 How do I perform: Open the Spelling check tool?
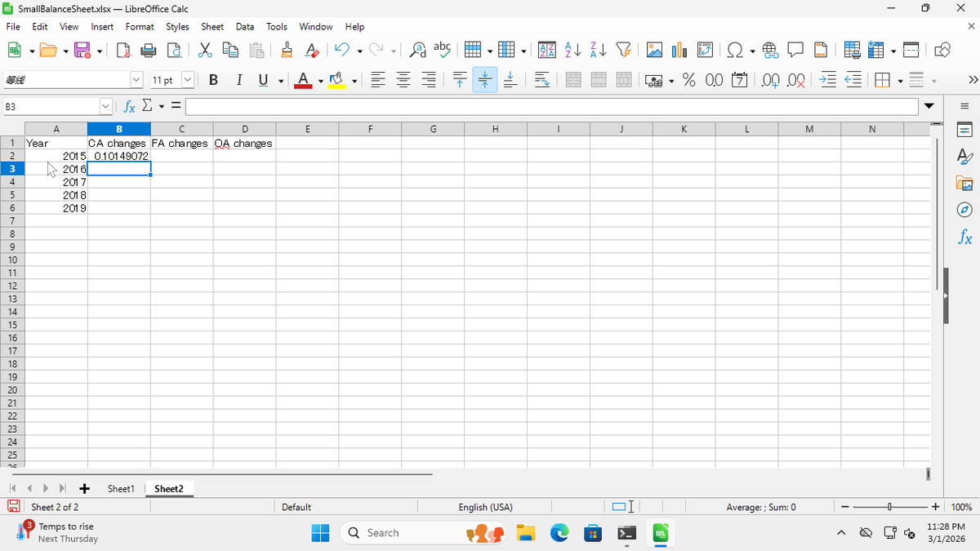pyautogui.click(x=442, y=50)
